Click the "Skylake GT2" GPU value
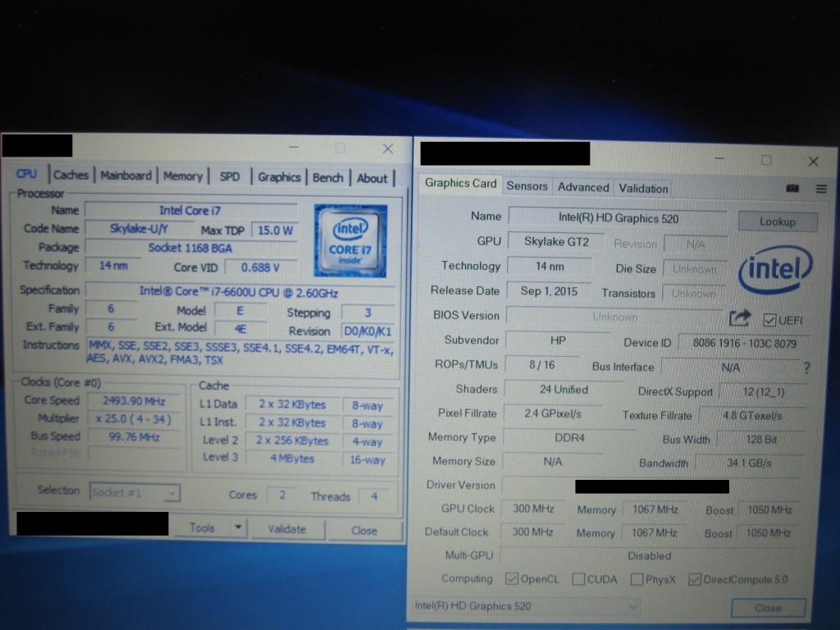Image resolution: width=840 pixels, height=630 pixels. point(556,242)
